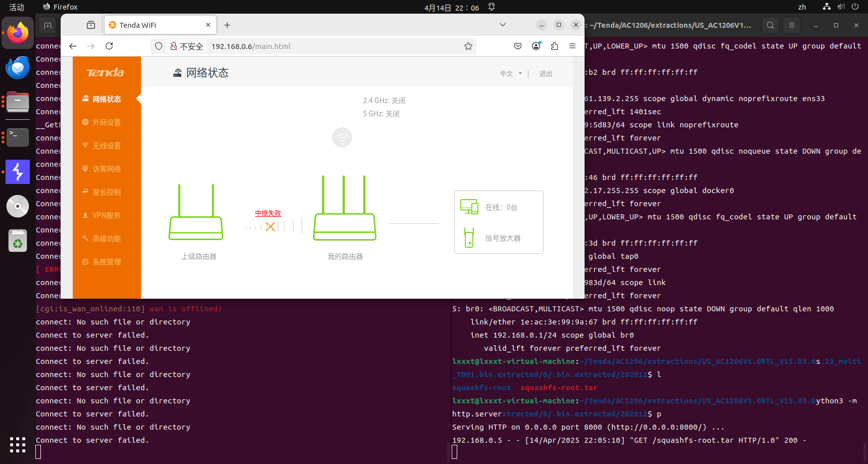
Task: Click the 信号放大器 label
Action: [503, 238]
